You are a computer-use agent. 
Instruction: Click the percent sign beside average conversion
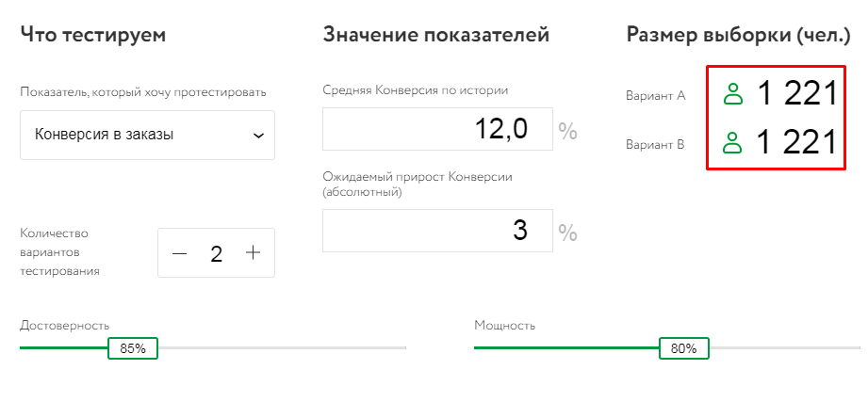click(567, 131)
